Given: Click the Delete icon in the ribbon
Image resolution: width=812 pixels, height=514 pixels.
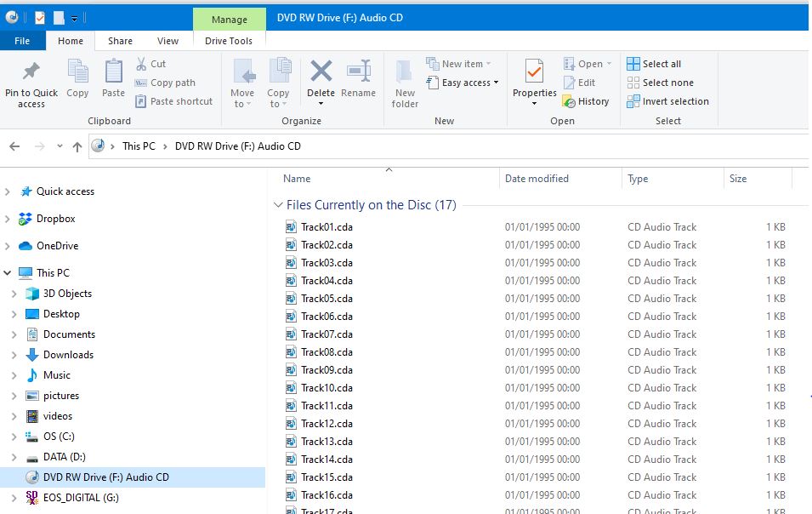Looking at the screenshot, I should click(x=321, y=71).
